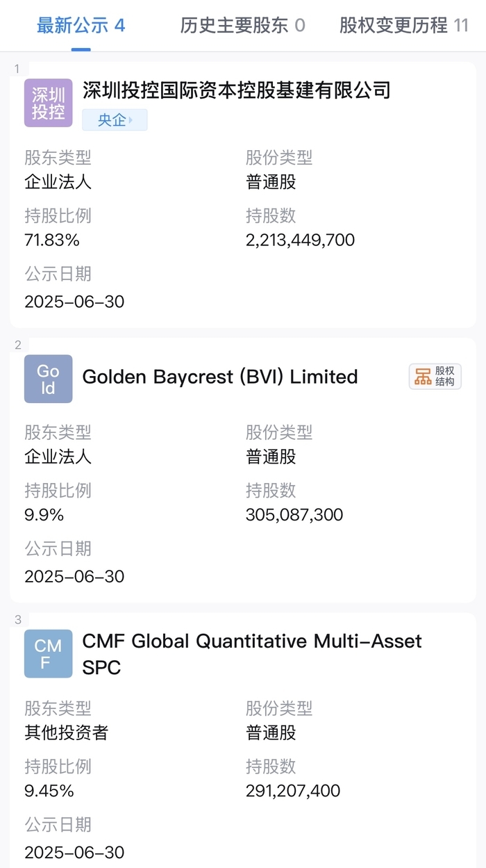Click the 9.9% shareholding ratio value

[44, 515]
